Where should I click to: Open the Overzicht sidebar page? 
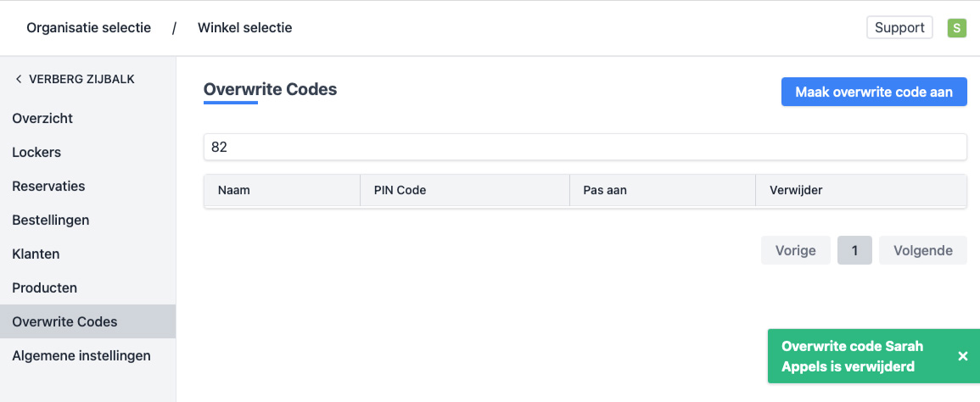tap(42, 118)
